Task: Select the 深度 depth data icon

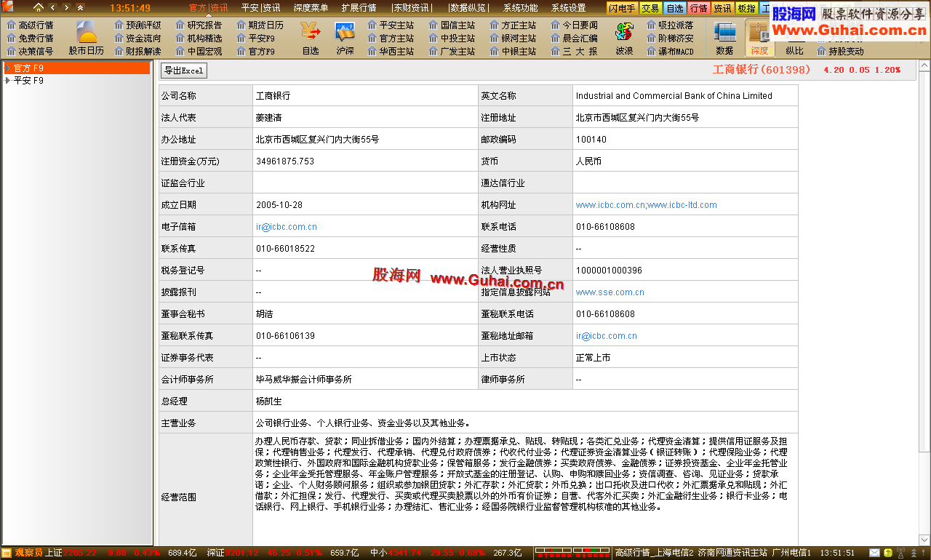Action: 759,37
